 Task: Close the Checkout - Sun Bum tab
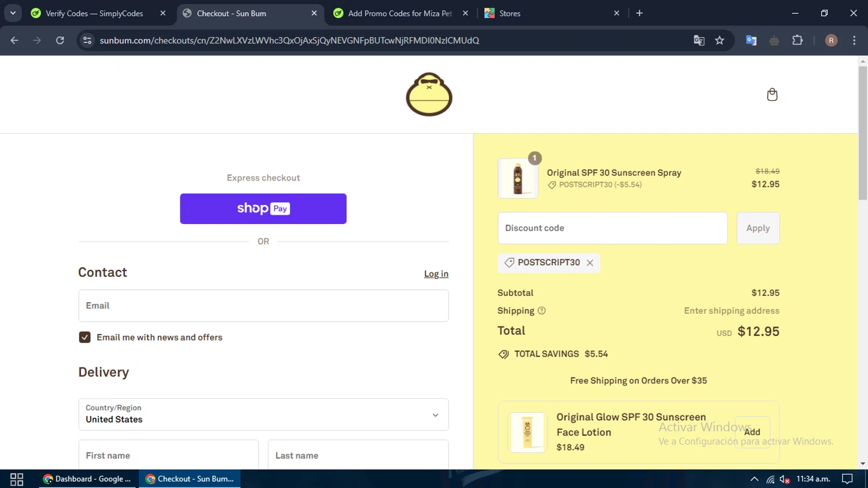click(x=314, y=13)
